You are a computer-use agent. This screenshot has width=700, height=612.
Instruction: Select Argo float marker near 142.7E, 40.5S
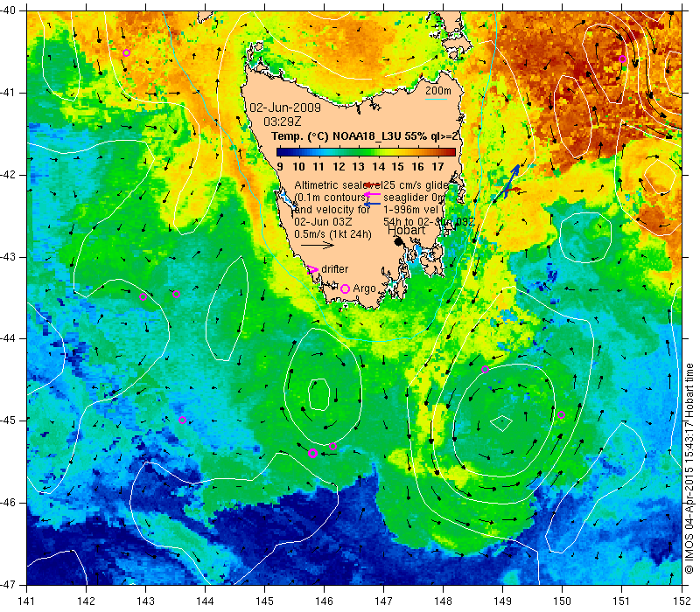(x=126, y=52)
